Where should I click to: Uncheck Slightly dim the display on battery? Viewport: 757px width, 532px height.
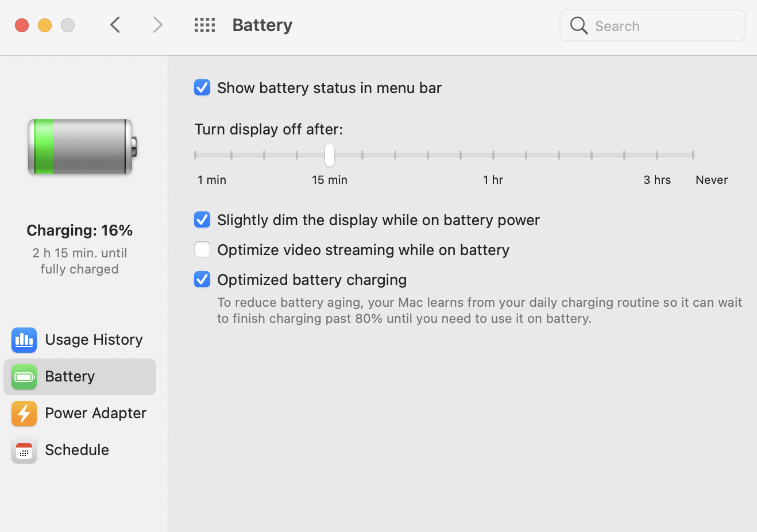coord(202,219)
